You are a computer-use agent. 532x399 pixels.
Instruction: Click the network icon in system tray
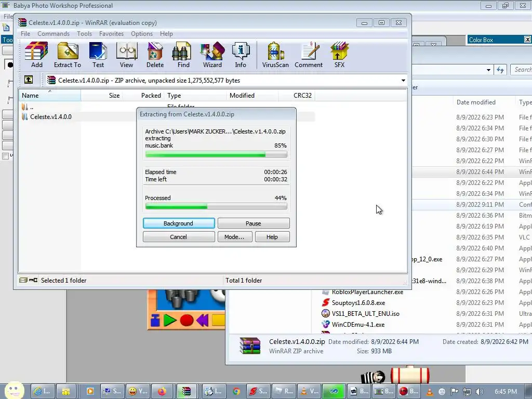coord(467,392)
